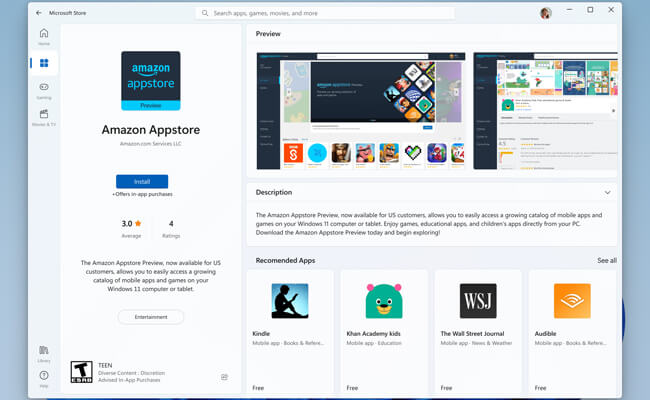Click the ESRB Teen rating icon

81,371
